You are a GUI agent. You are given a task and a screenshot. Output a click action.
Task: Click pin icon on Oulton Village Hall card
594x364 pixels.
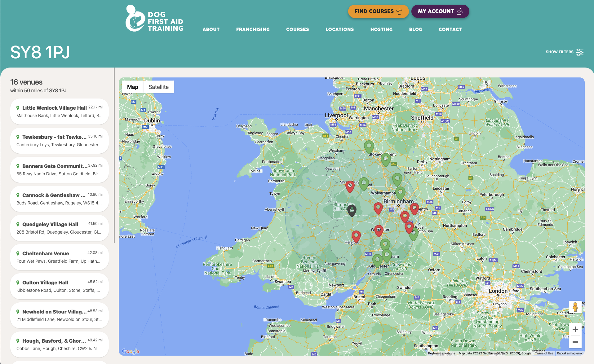click(x=18, y=283)
